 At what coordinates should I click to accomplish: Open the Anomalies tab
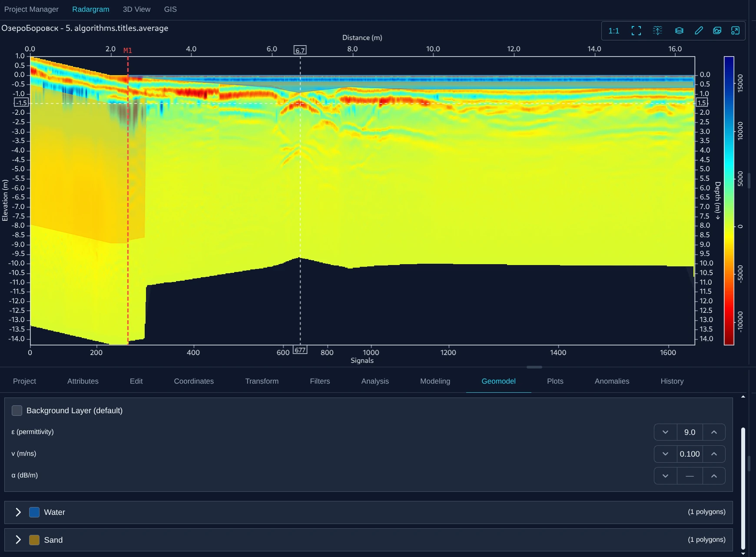click(612, 381)
